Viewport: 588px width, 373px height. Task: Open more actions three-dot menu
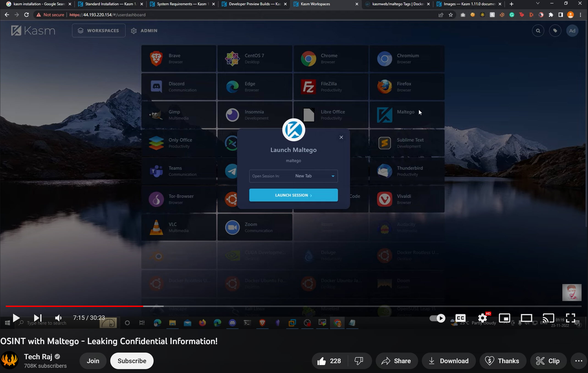click(x=578, y=361)
